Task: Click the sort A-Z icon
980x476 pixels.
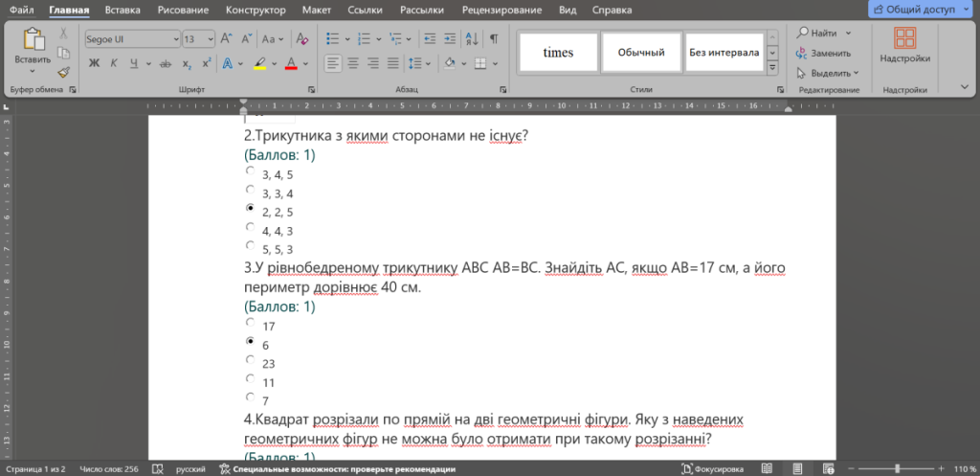Action: tap(473, 38)
